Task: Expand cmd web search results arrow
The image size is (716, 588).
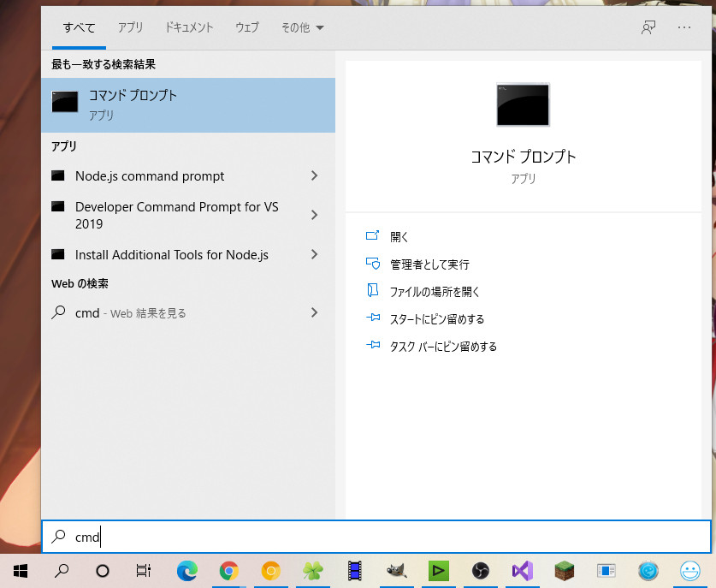Action: click(314, 313)
